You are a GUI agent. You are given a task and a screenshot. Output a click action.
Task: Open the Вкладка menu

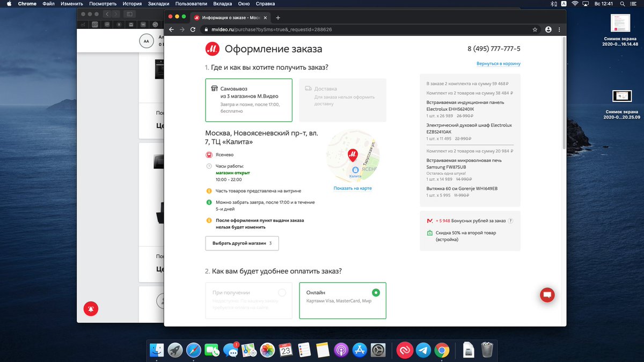coord(222,4)
